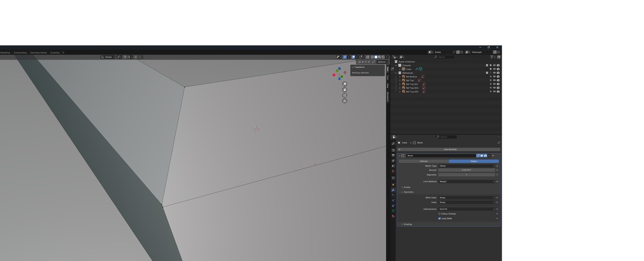This screenshot has height=261, width=644.
Task: Click the Scene name field
Action: (443, 52)
